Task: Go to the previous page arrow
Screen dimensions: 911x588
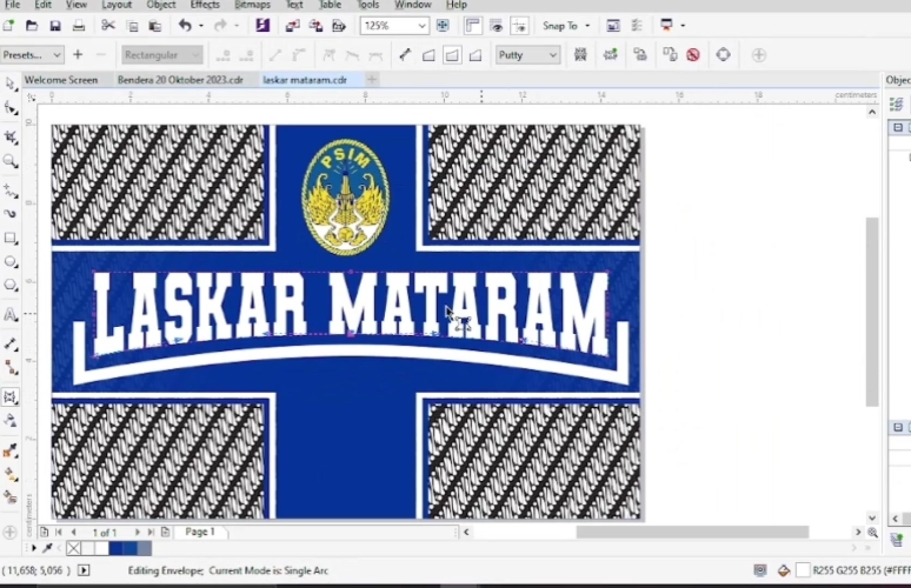Action: 74,532
